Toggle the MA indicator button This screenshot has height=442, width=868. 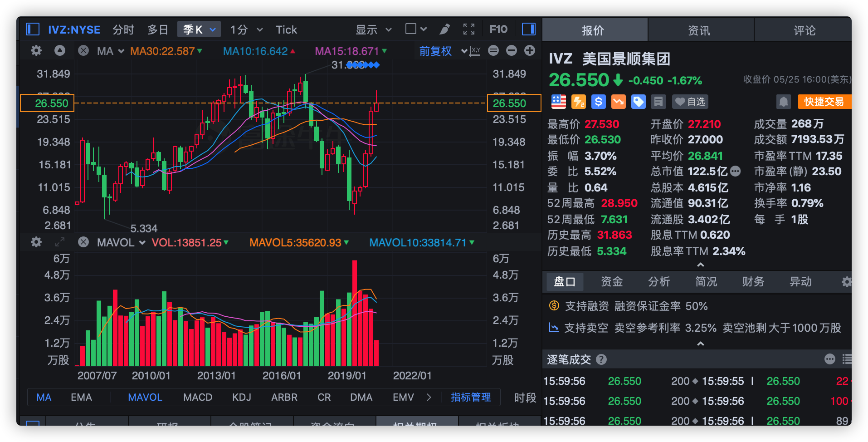[x=44, y=398]
